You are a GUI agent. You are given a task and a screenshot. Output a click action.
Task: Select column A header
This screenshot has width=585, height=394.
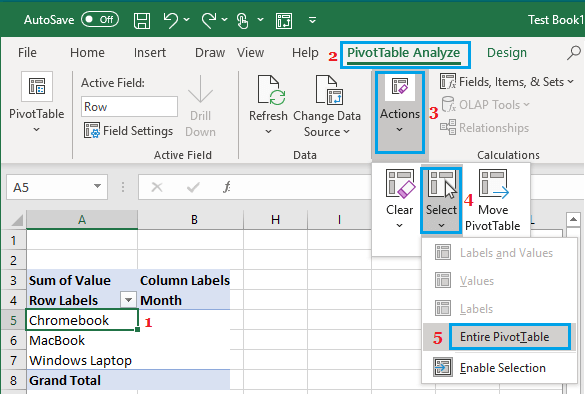82,219
